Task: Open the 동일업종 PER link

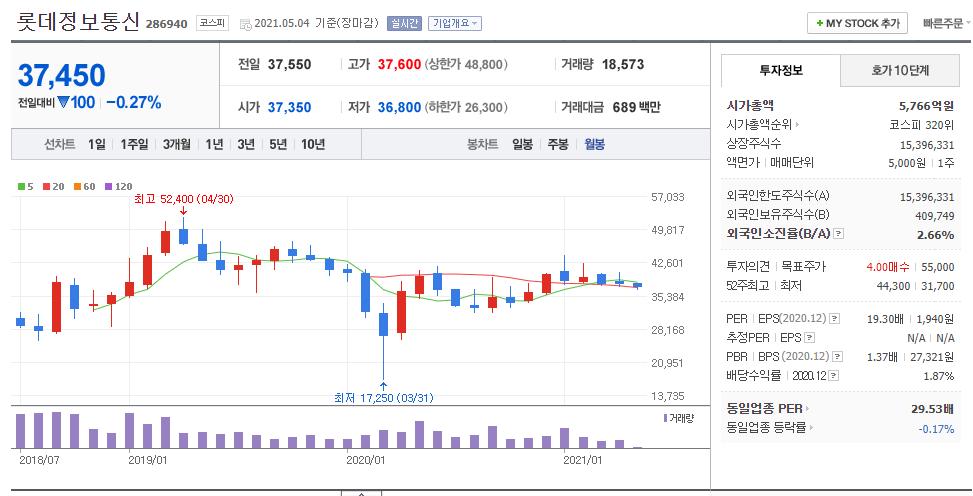Action: click(x=768, y=408)
